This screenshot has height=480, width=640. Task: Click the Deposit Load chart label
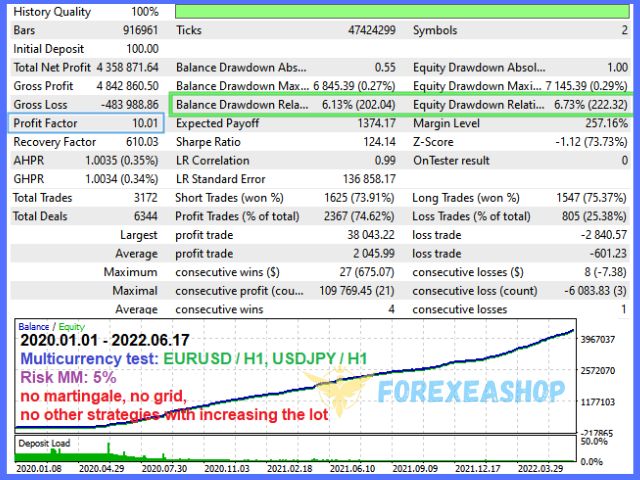(44, 443)
